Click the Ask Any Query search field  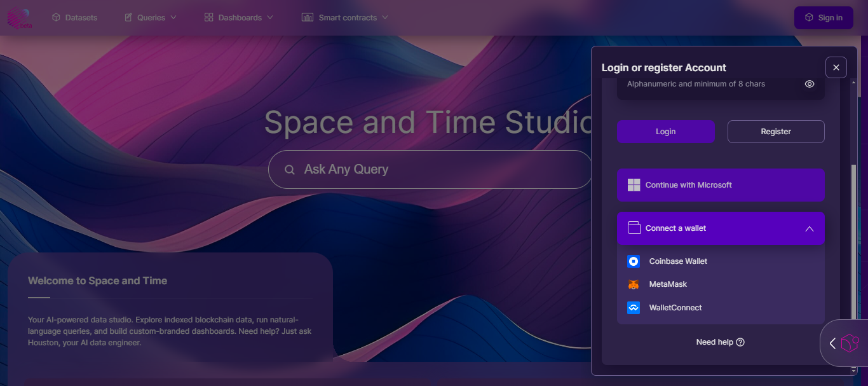tap(430, 170)
